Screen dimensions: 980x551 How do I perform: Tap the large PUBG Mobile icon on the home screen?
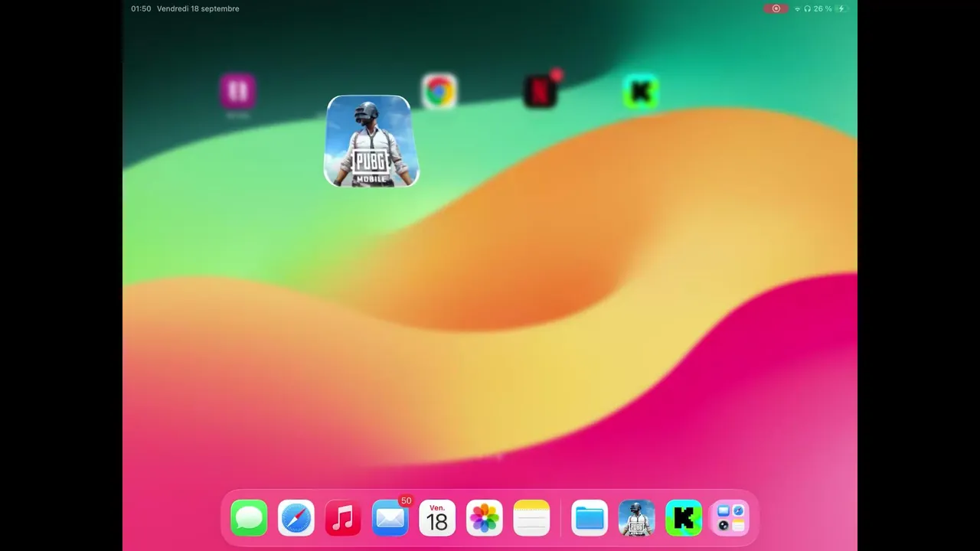click(371, 141)
